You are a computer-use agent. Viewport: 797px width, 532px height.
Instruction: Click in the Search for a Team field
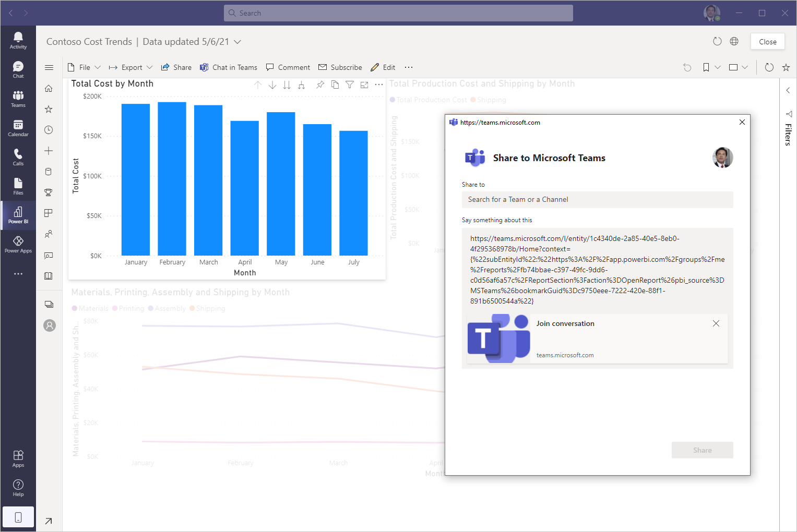point(597,199)
